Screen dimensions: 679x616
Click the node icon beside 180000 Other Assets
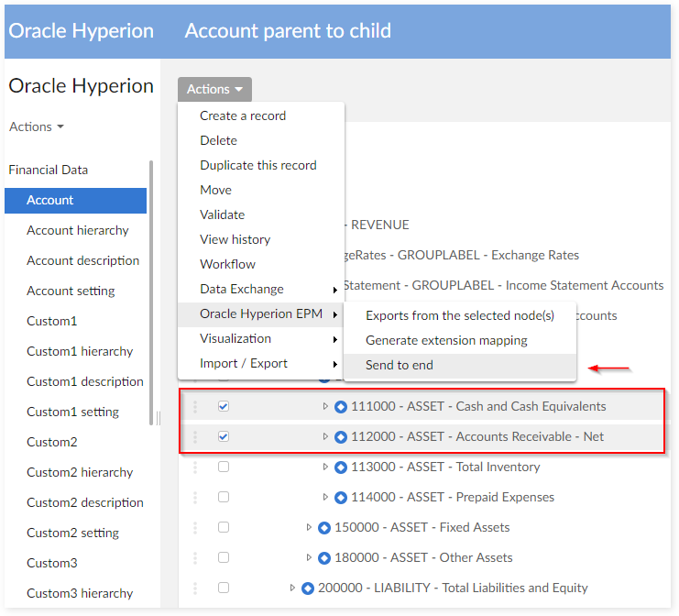pyautogui.click(x=323, y=557)
